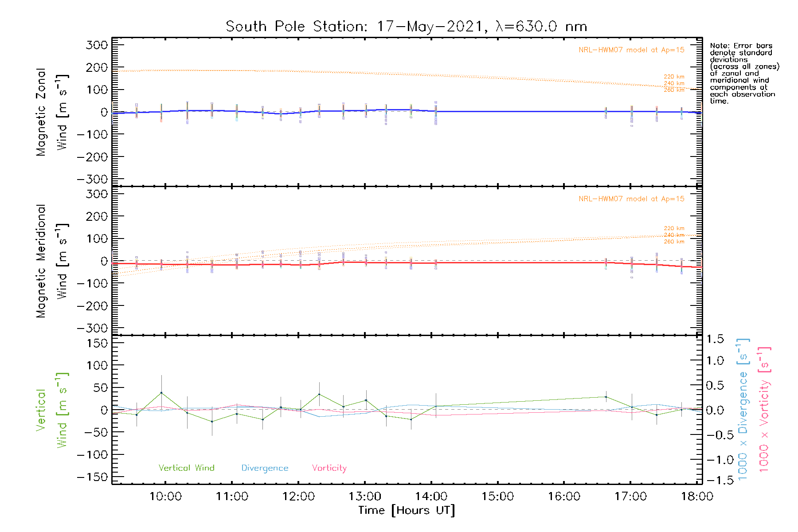798x532 pixels.
Task: Select the green Vertical Wind legend label
Action: click(186, 468)
